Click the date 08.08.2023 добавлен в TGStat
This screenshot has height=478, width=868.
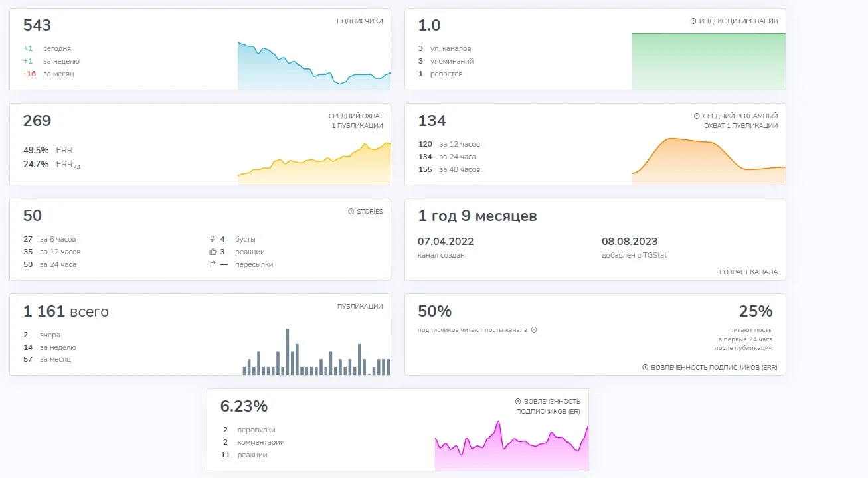pos(630,242)
